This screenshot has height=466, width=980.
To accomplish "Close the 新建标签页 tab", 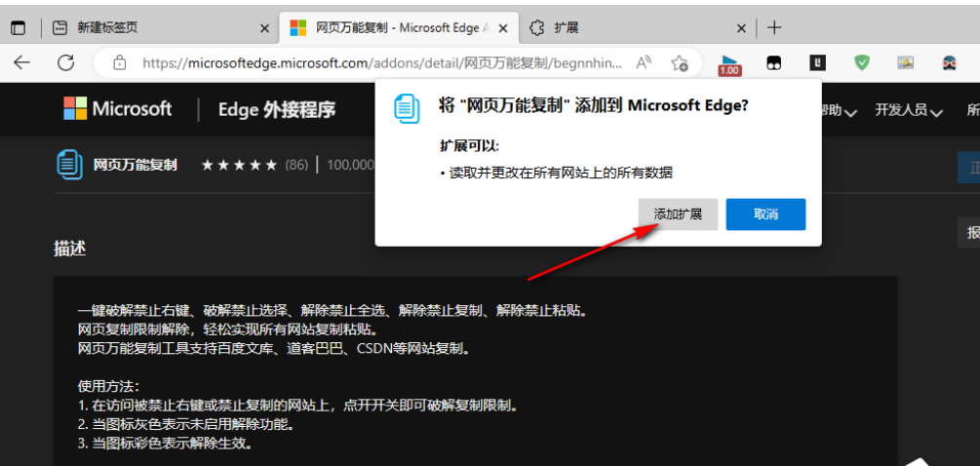I will [264, 28].
